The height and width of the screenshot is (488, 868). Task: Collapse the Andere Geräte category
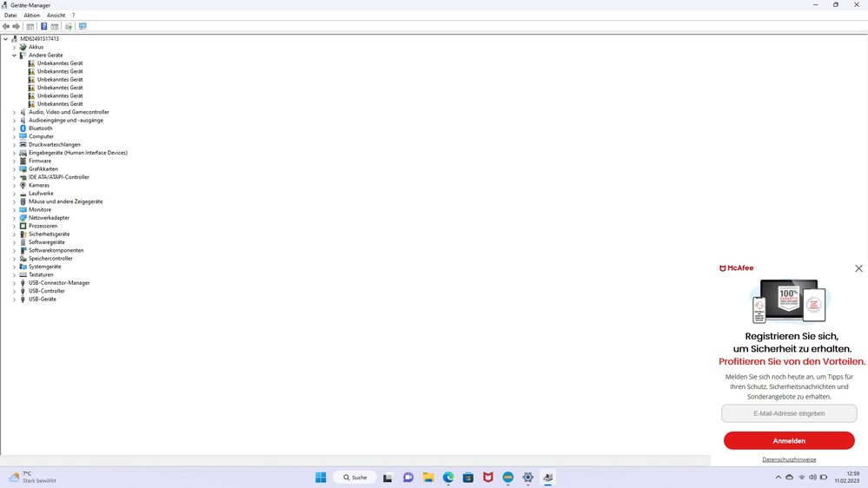click(14, 56)
